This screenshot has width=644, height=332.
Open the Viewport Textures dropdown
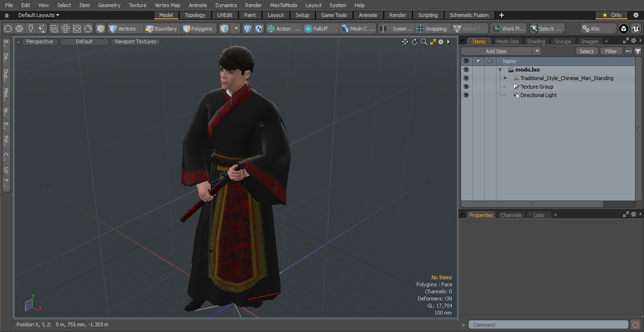[x=135, y=41]
